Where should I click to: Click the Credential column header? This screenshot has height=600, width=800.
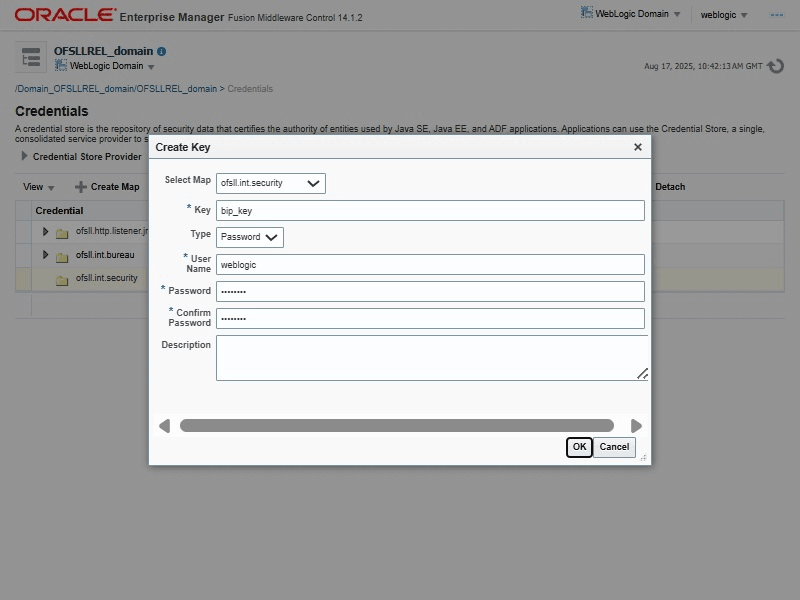59,210
